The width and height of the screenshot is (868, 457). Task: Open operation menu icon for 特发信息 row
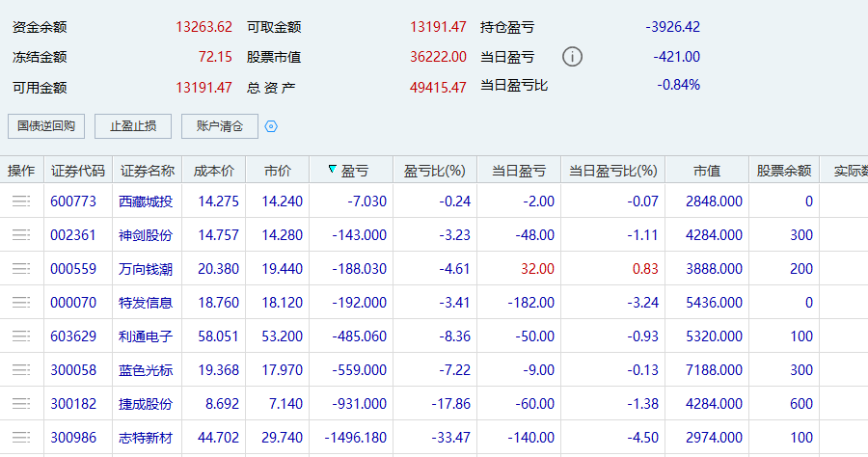pyautogui.click(x=21, y=303)
